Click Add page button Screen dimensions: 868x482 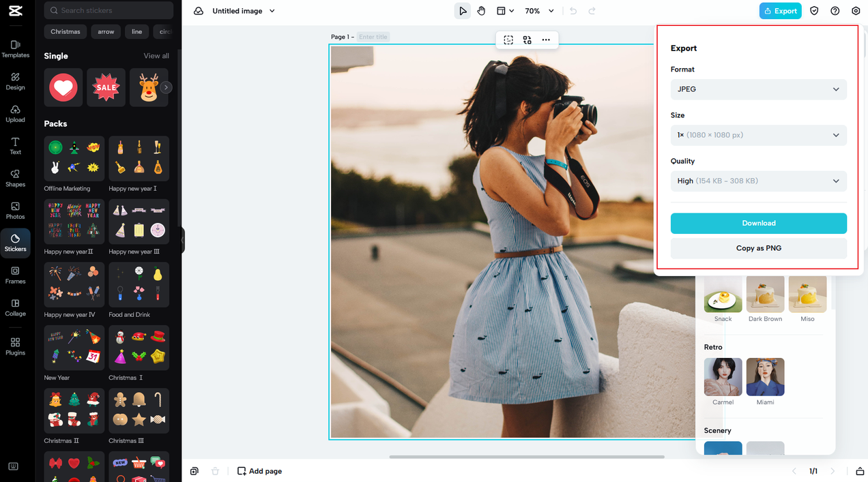coord(259,471)
